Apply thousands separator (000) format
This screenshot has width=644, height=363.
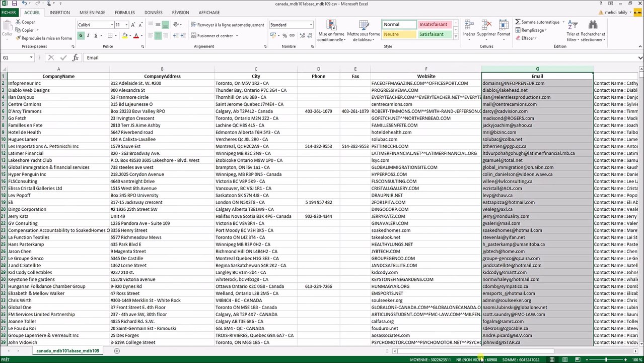pyautogui.click(x=293, y=36)
